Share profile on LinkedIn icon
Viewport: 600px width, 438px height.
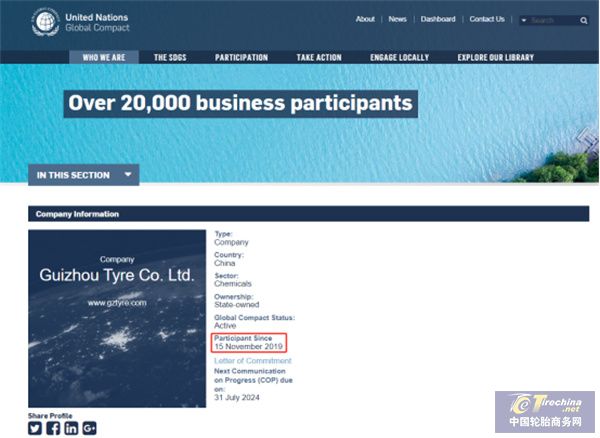point(71,428)
